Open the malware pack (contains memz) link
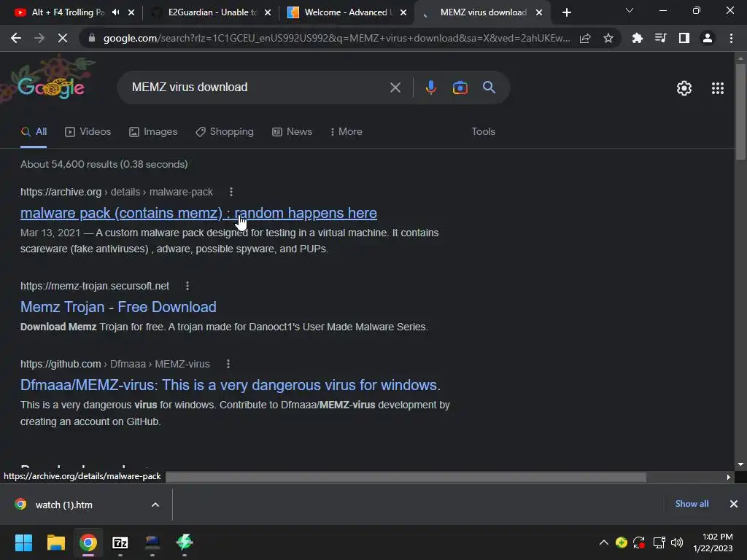The image size is (747, 560). [x=198, y=214]
